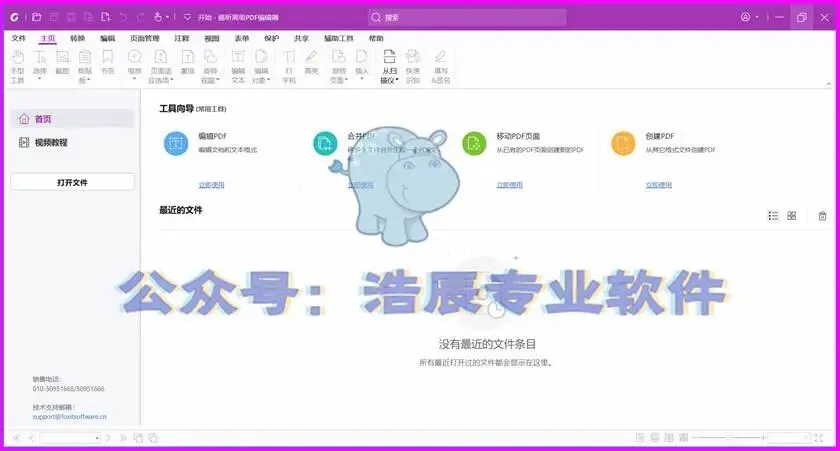Screen dimensions: 840x451
Task: Select the Edit Object (编辑对象) tool
Action: pos(261,66)
